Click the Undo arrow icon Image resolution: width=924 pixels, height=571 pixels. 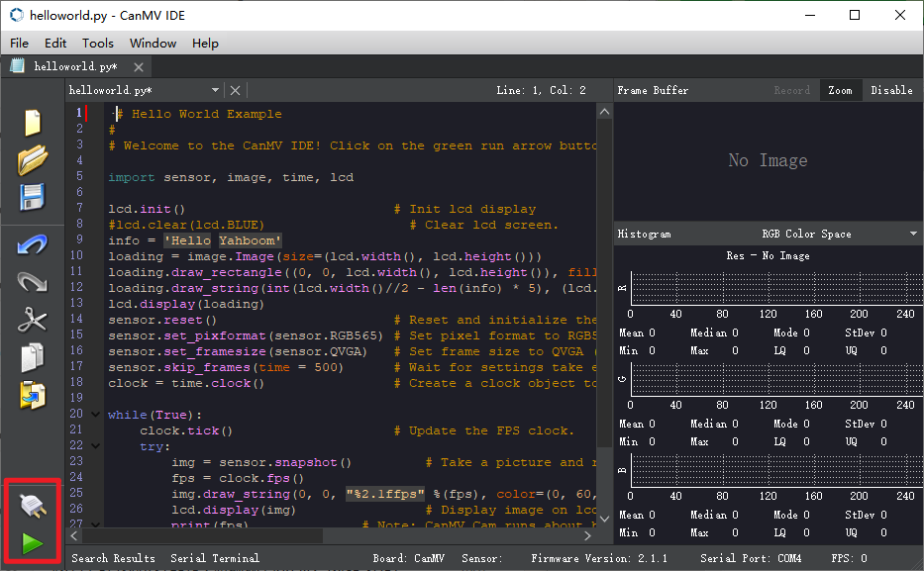tap(33, 245)
